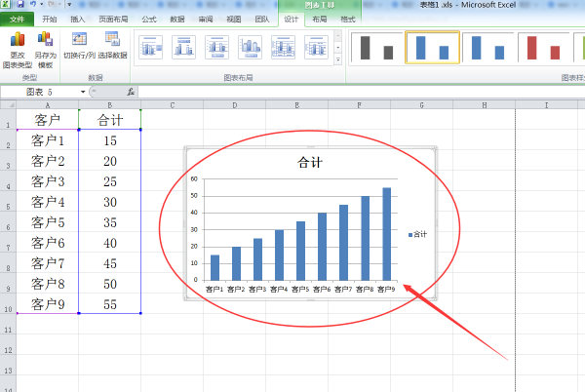Image resolution: width=585 pixels, height=392 pixels.
Task: Click Switch Row/Column icon
Action: pos(79,46)
